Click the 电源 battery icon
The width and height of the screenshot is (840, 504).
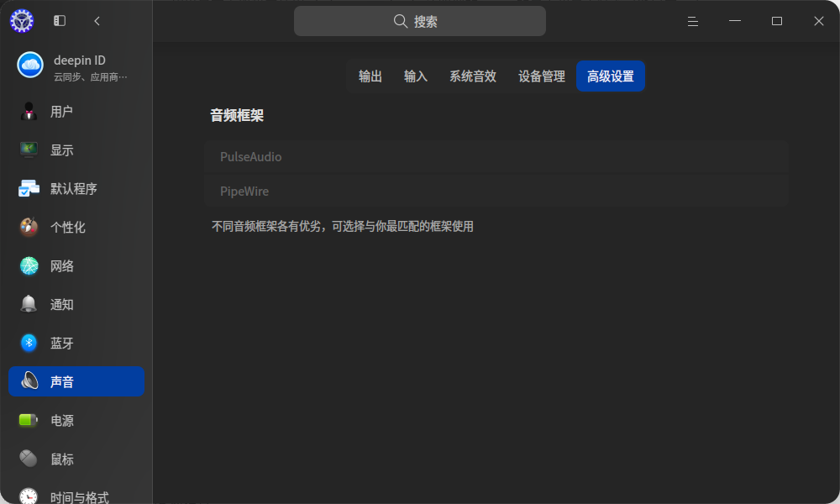[29, 420]
